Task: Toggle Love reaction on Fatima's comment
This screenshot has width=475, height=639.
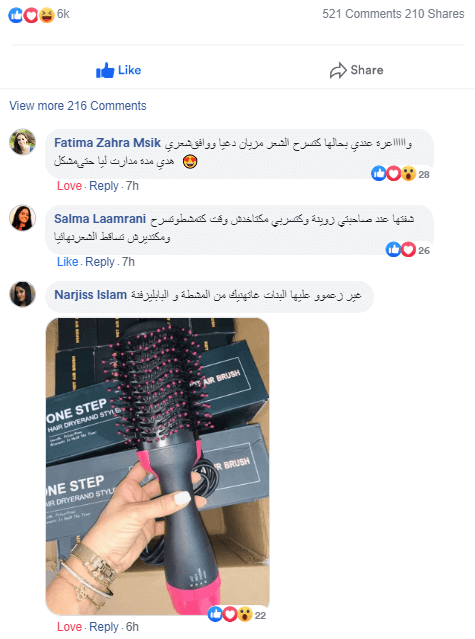Action: 69,186
